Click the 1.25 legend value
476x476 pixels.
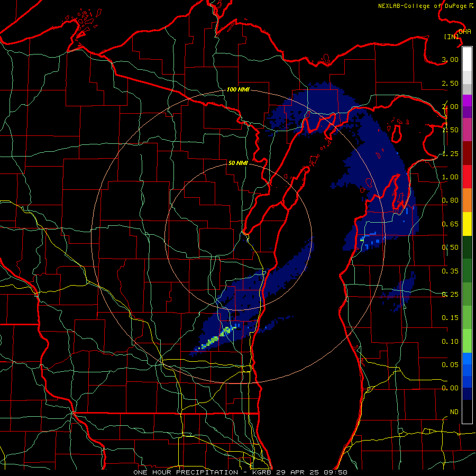coord(450,153)
